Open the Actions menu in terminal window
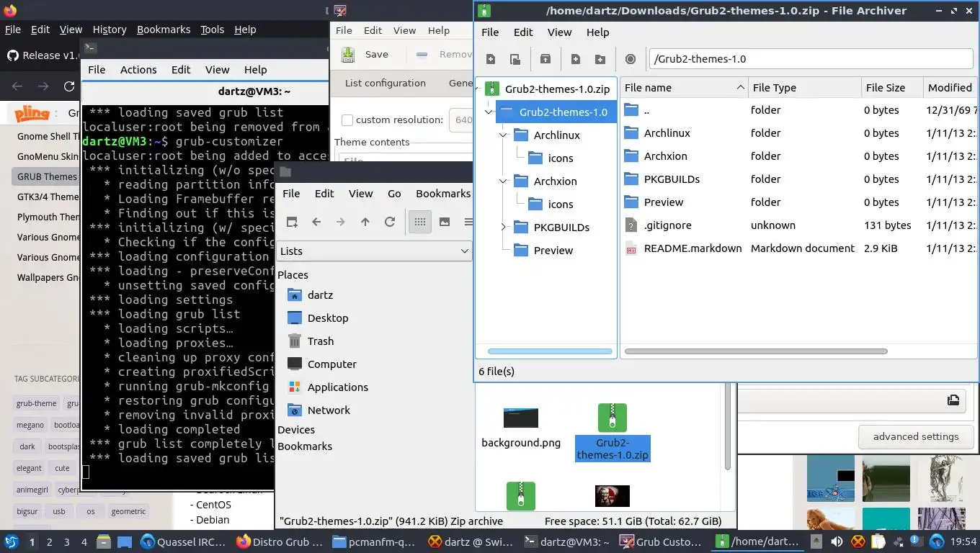Screen dimensions: 980x553 pos(138,70)
